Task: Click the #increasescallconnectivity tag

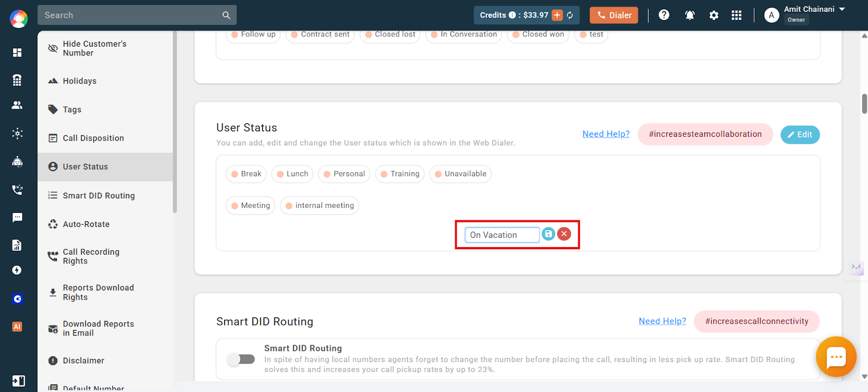Action: pyautogui.click(x=757, y=321)
